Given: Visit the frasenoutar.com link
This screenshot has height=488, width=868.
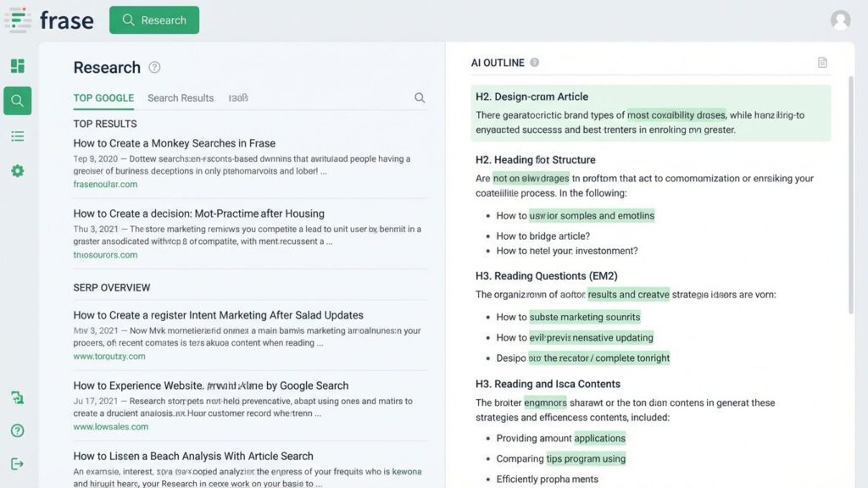Looking at the screenshot, I should [105, 184].
